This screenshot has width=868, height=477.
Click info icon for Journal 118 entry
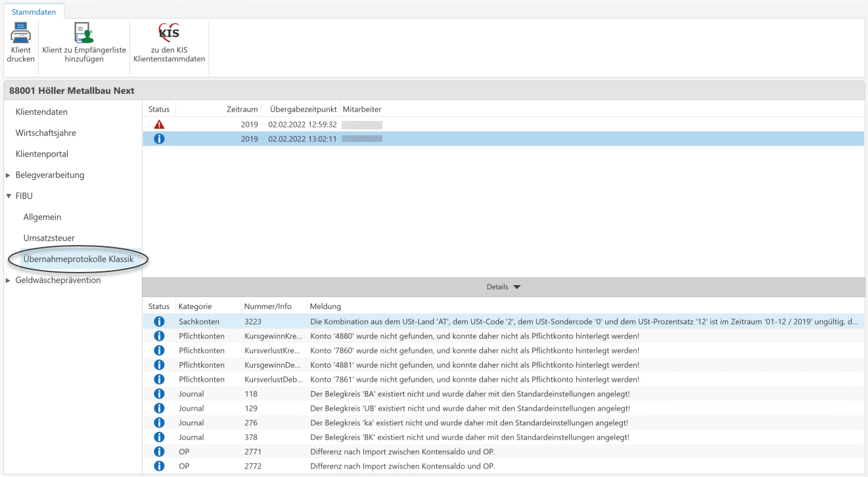[159, 394]
